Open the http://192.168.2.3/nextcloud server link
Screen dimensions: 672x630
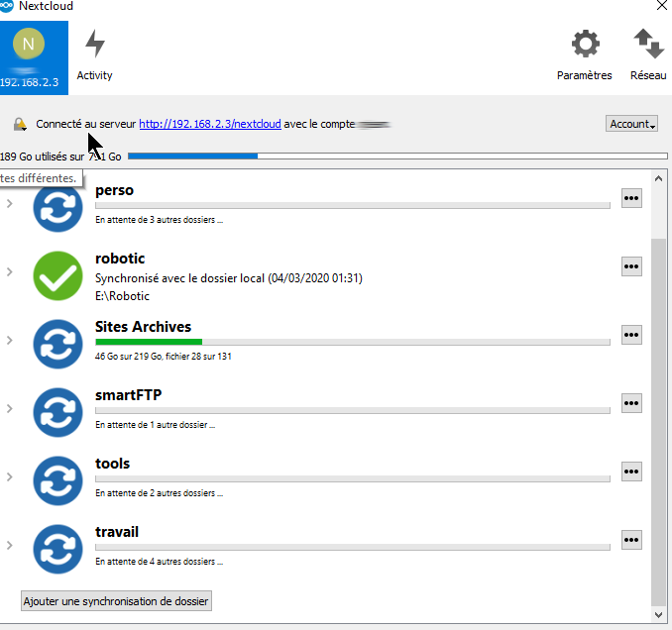click(210, 124)
